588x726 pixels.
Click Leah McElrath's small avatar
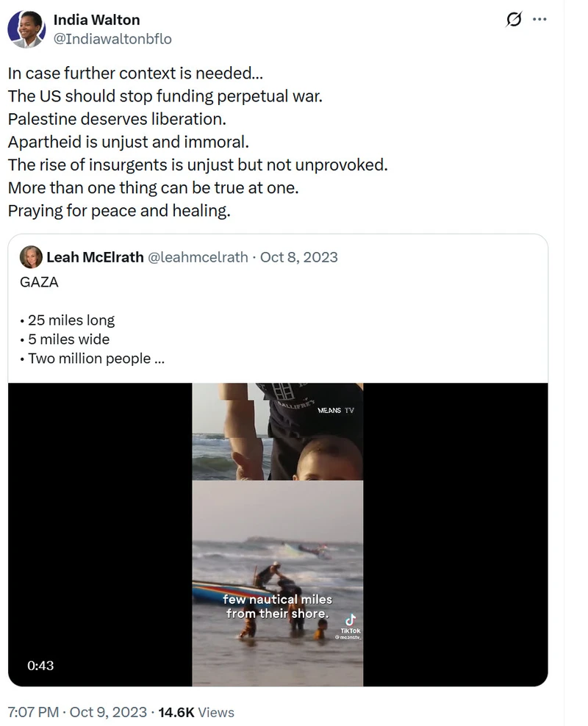point(31,257)
